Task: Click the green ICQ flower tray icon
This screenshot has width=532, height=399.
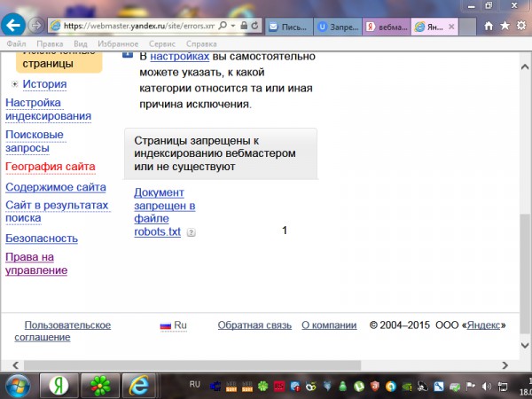Action: (263, 386)
